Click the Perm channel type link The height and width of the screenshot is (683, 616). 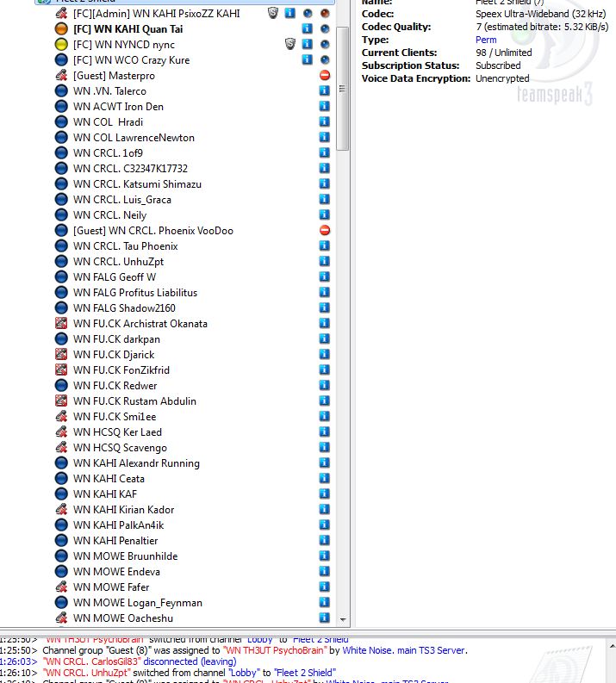[x=486, y=40]
